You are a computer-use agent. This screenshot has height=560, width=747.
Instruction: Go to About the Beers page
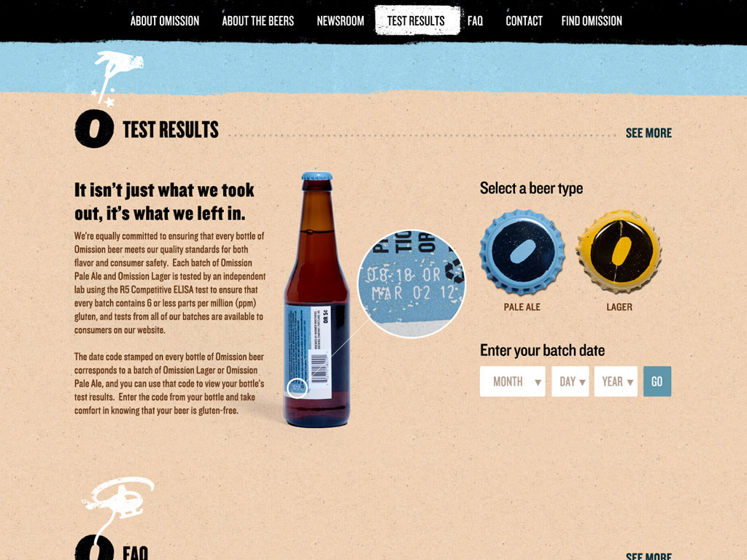pos(258,21)
